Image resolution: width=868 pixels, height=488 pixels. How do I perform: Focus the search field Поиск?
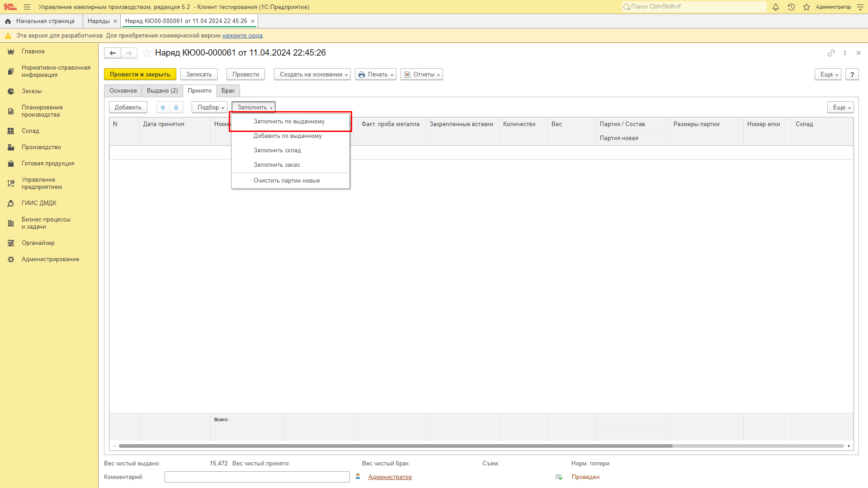pyautogui.click(x=694, y=7)
